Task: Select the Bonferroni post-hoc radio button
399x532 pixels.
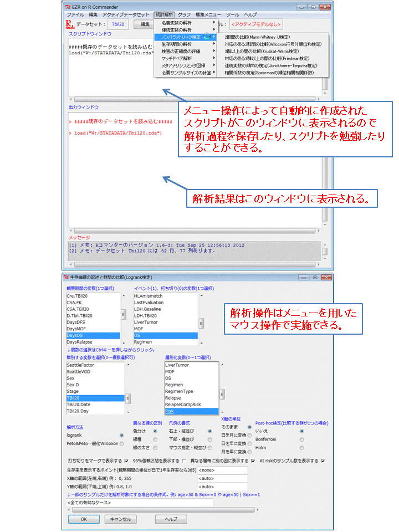Action: pyautogui.click(x=301, y=439)
